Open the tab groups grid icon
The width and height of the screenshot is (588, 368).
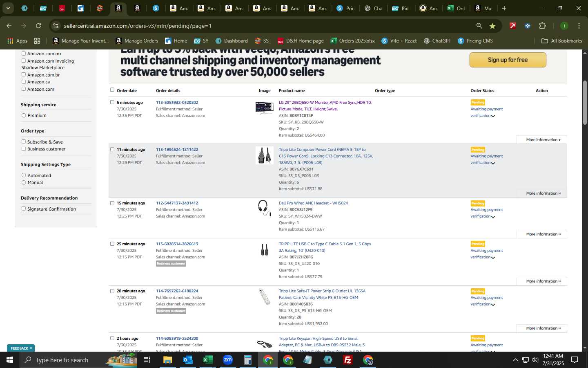coord(37,41)
